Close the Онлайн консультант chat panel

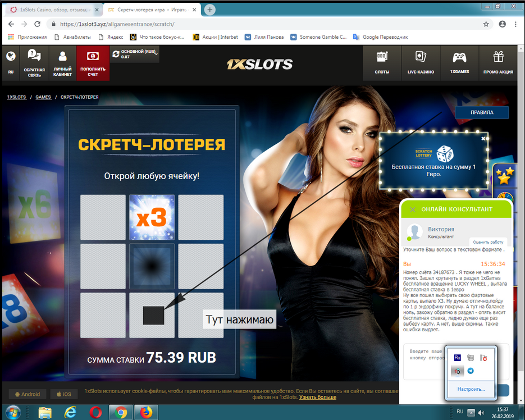coord(413,209)
